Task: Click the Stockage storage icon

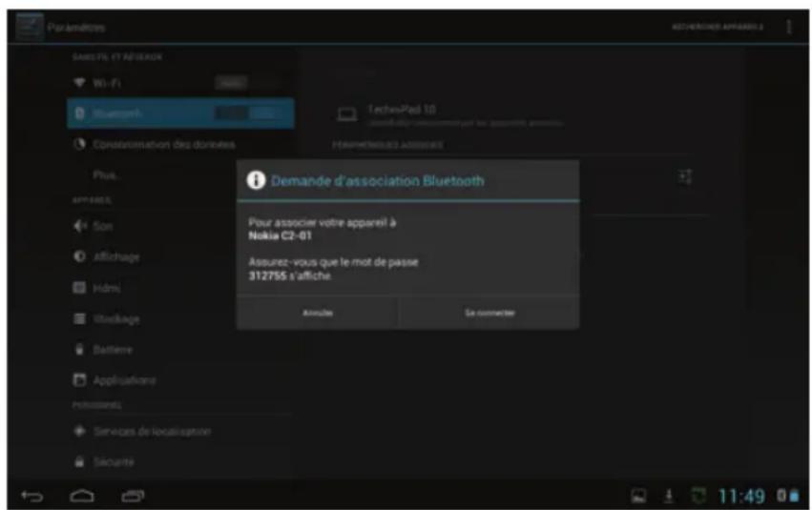Action: pyautogui.click(x=79, y=318)
